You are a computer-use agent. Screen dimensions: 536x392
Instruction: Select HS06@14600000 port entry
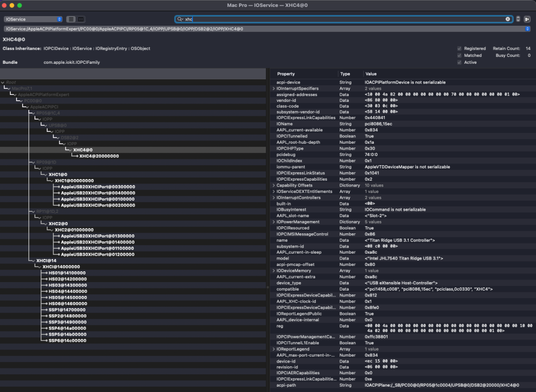pyautogui.click(x=68, y=304)
